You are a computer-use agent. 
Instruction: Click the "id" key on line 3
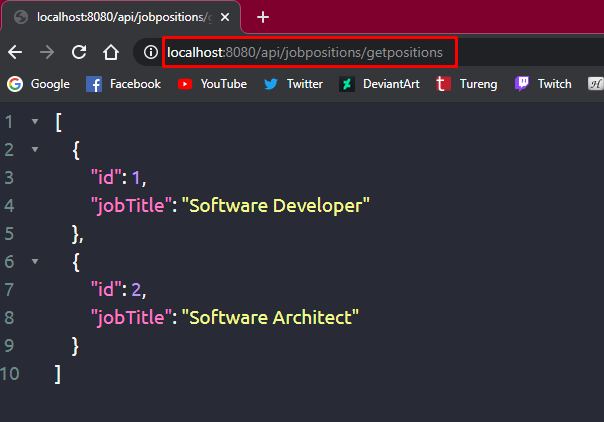106,178
